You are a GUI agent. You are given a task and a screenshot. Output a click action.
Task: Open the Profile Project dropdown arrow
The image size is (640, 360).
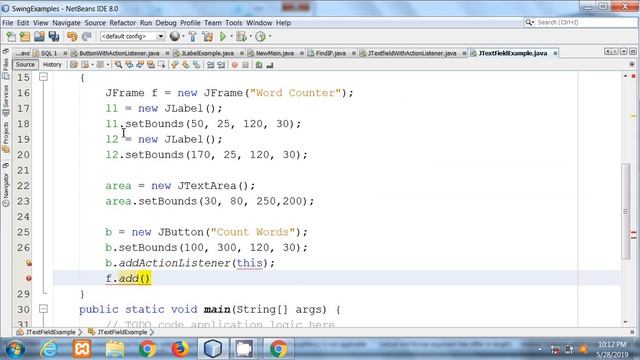[270, 36]
